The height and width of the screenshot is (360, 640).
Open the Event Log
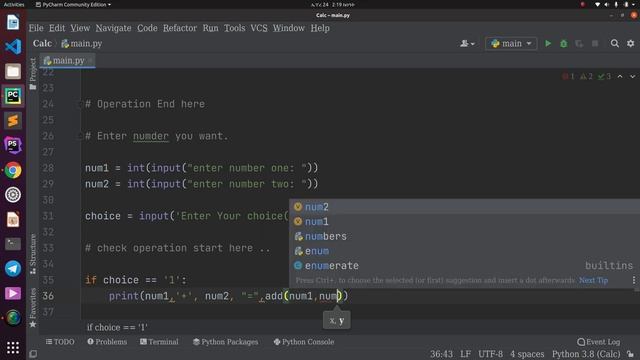[599, 342]
